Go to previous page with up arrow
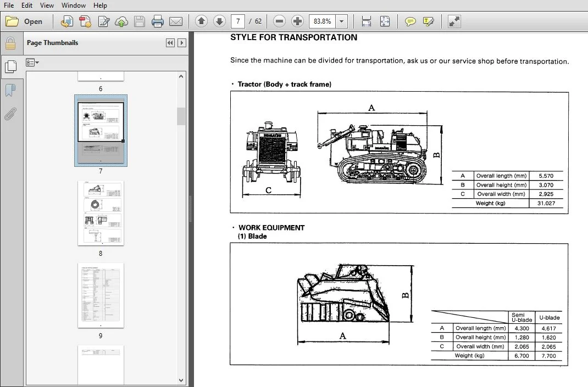 click(201, 21)
